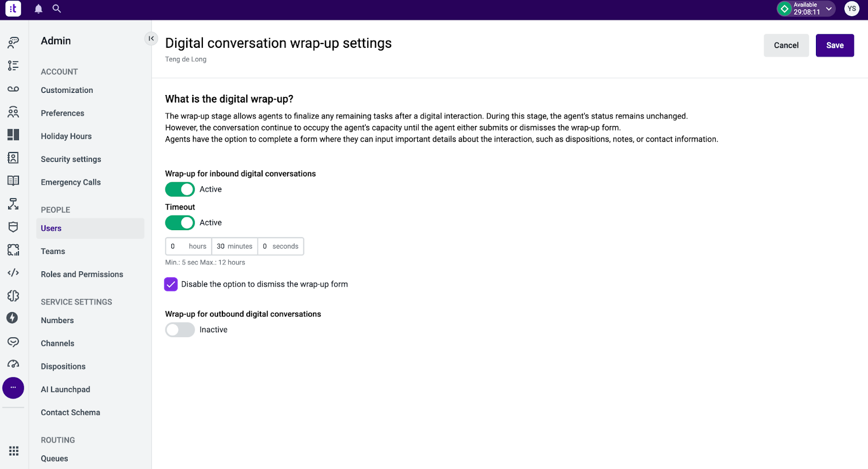Open the AI brain icon in sidebar
Image resolution: width=868 pixels, height=469 pixels.
(x=14, y=296)
